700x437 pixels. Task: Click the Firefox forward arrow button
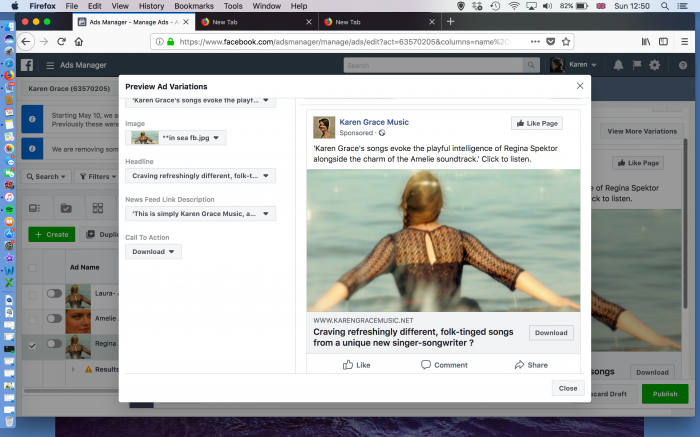coord(44,42)
